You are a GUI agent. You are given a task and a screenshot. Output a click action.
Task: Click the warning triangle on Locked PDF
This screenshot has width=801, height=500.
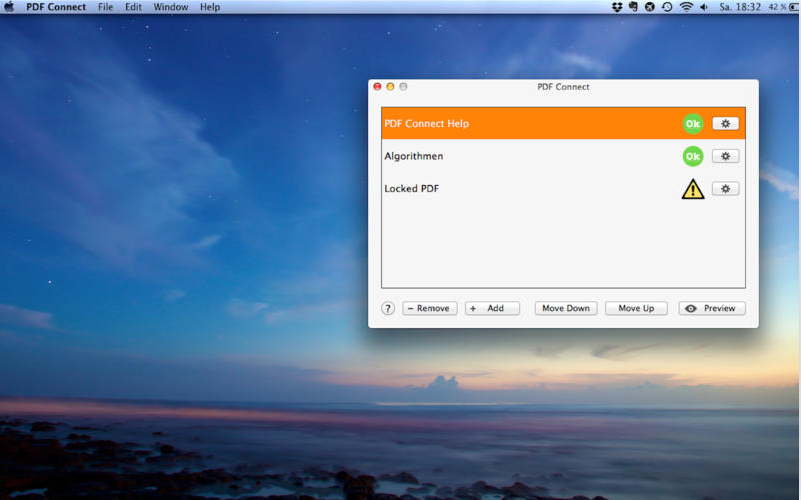tap(693, 189)
